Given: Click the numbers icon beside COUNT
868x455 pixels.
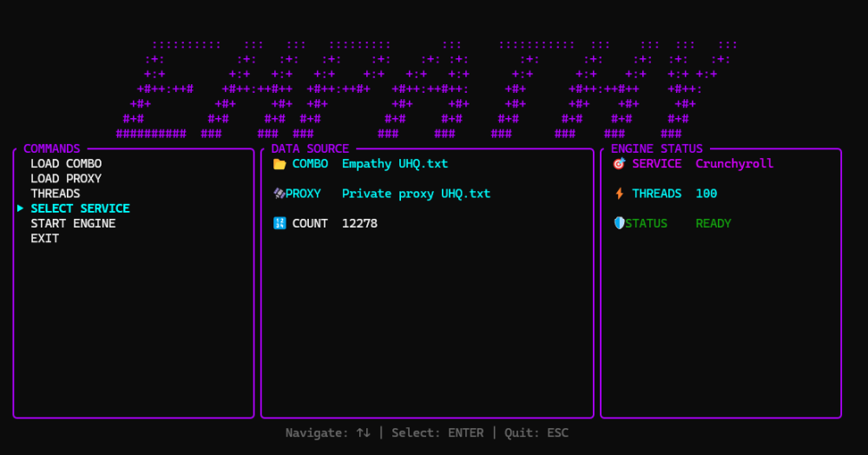Looking at the screenshot, I should click(x=279, y=223).
